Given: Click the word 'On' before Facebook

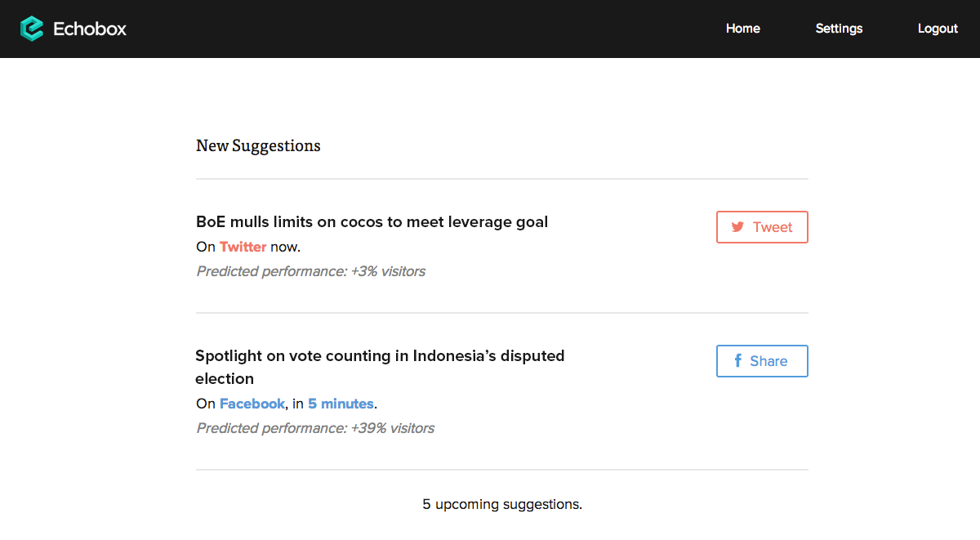Looking at the screenshot, I should coord(206,404).
